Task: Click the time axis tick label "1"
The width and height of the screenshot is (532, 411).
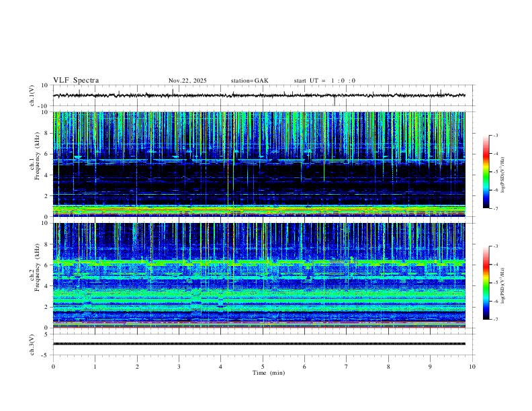Action: [95, 367]
